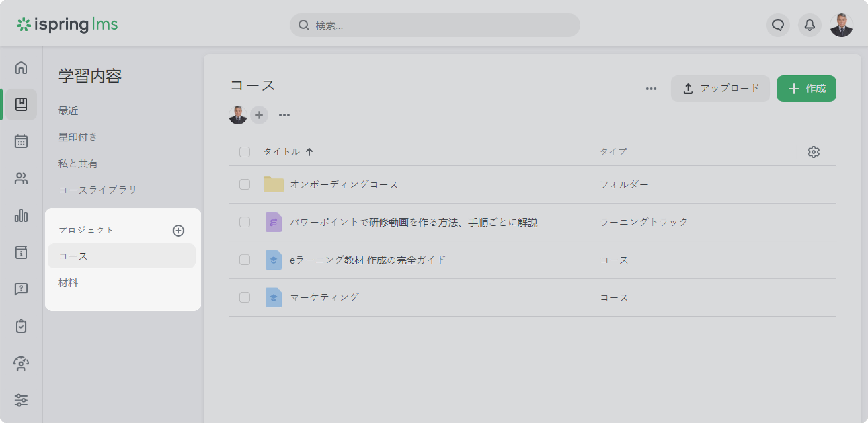Open the table column settings gear
This screenshot has width=868, height=423.
click(x=813, y=152)
